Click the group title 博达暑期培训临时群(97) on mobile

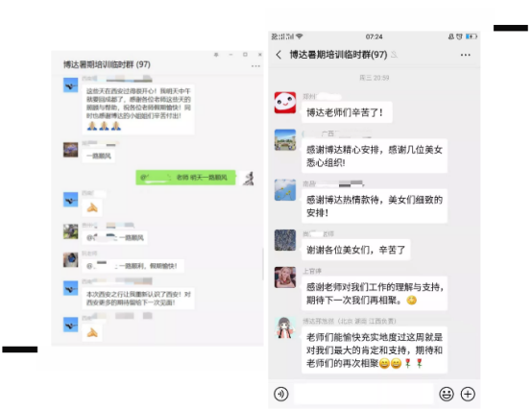coord(338,55)
